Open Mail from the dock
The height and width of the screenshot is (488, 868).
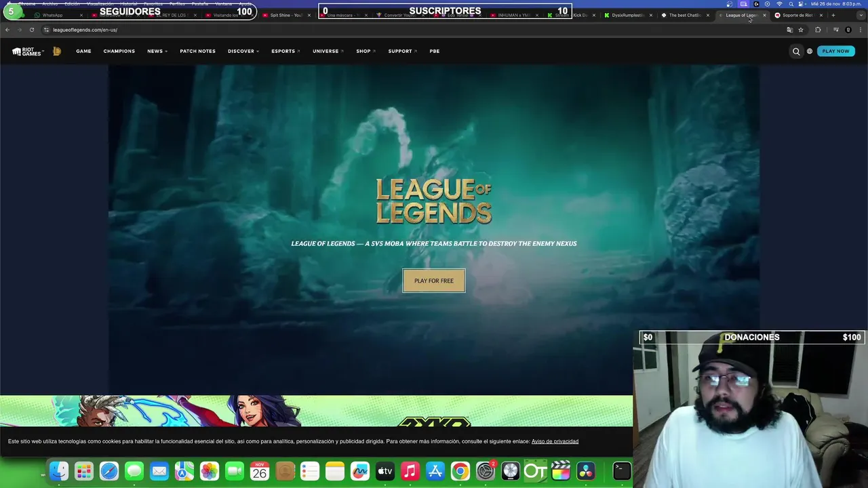click(159, 470)
